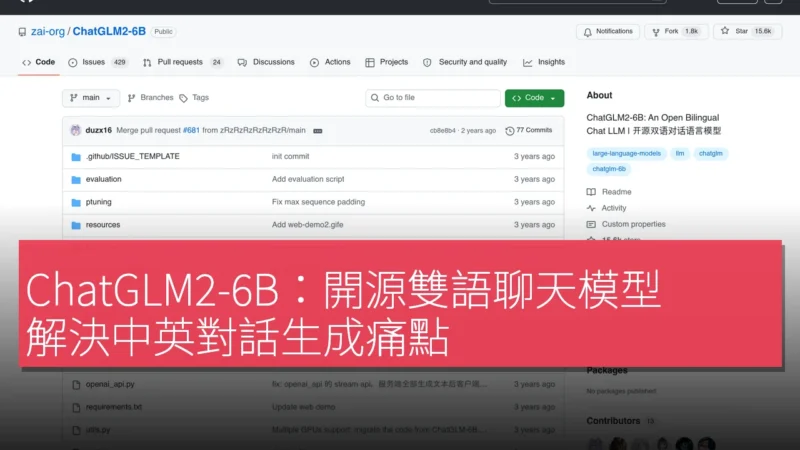Open the 'Add web-demo2.gife' commit message
This screenshot has height=450, width=800.
point(308,224)
